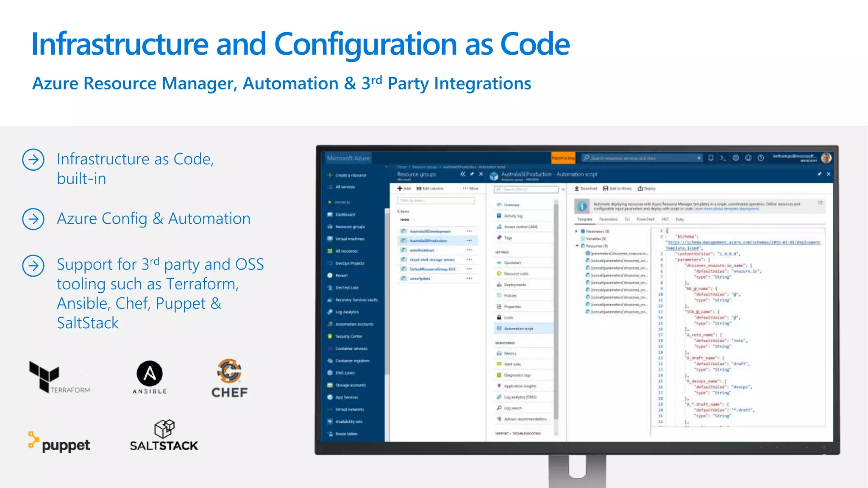Click the Azure portal search box

(642, 158)
